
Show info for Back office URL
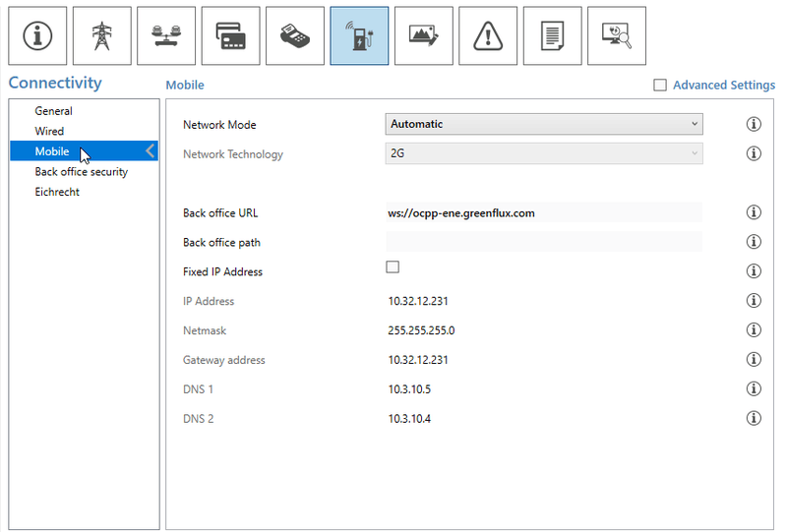[754, 212]
